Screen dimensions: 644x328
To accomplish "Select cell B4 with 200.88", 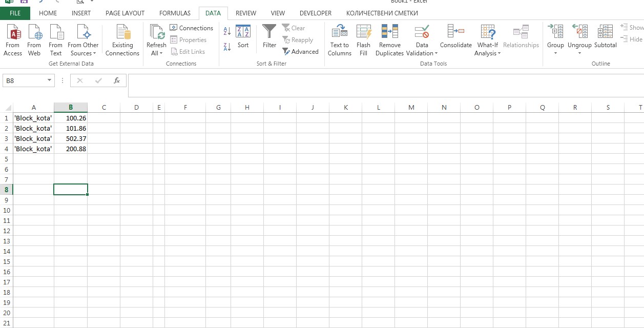I will [71, 149].
